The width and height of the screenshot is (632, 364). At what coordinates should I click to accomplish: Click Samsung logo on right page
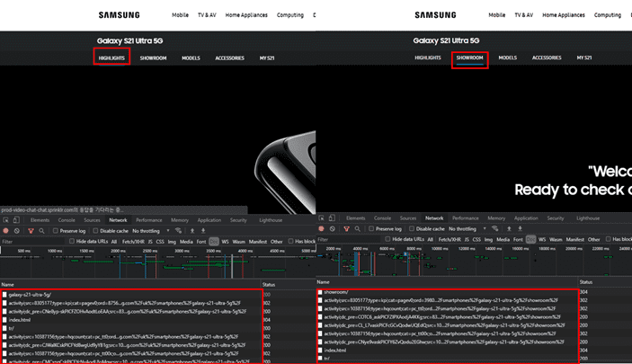pos(436,15)
